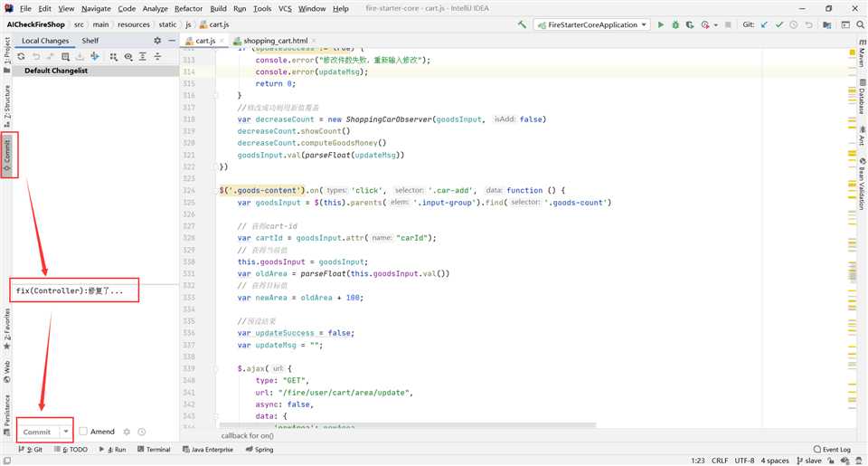Viewport: 868px width, 466px height.
Task: Show commit message history clock icon
Action: click(142, 432)
